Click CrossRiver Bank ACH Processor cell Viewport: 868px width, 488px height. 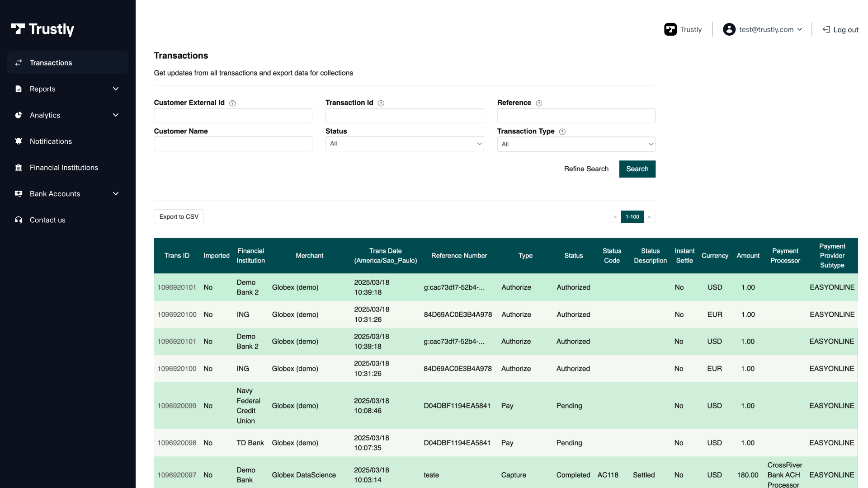click(x=785, y=475)
